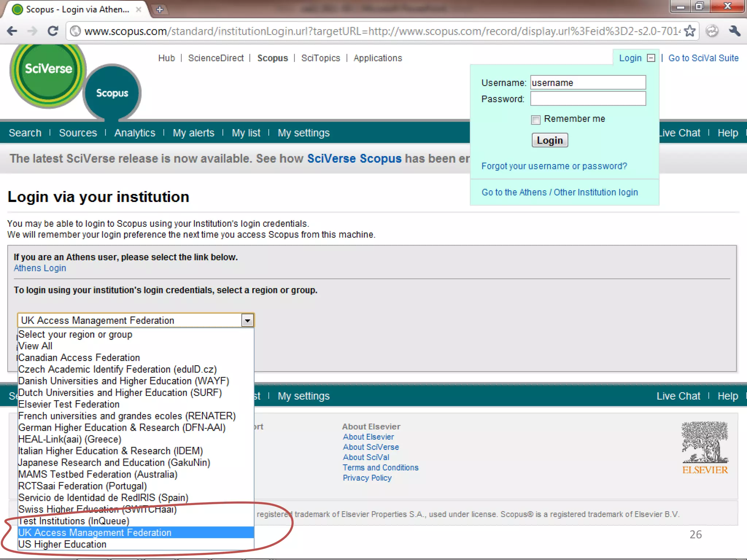747x560 pixels.
Task: Select Italian Higher Education & Research (IDEM)
Action: coord(136,451)
